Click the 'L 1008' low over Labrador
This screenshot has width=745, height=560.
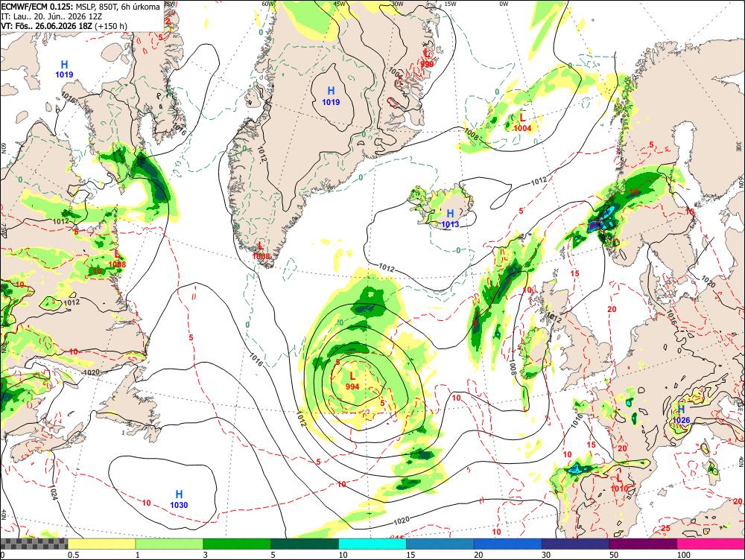coord(118,259)
